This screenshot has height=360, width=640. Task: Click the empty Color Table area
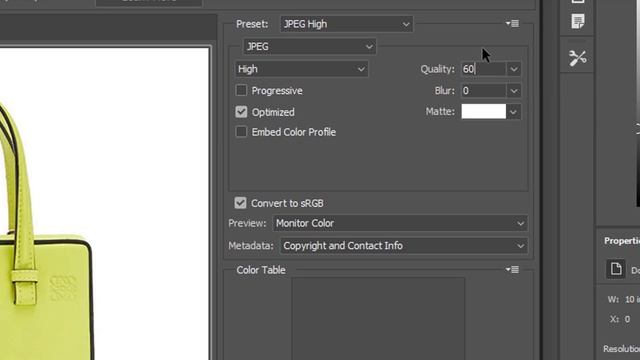pyautogui.click(x=378, y=318)
